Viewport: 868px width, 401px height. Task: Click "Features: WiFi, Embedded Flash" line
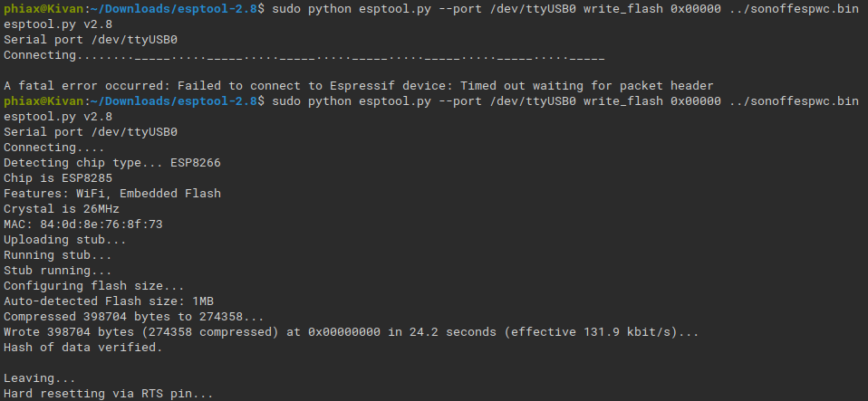point(111,193)
